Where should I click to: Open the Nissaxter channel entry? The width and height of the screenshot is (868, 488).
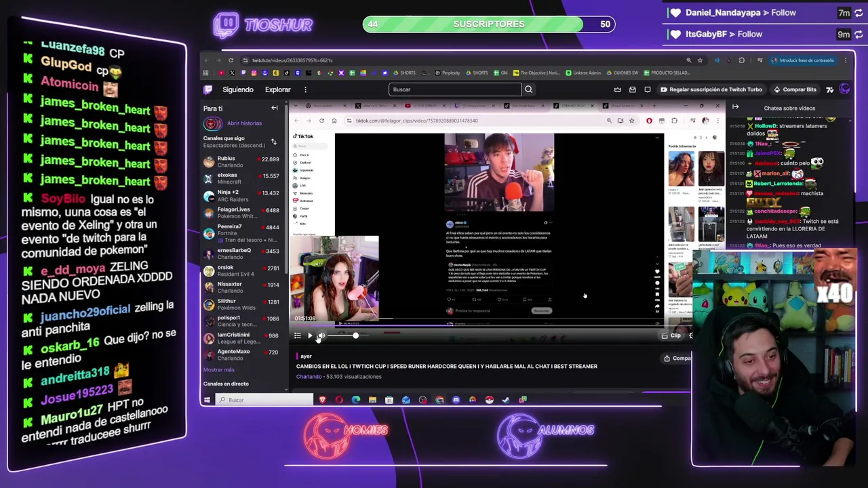click(x=241, y=287)
